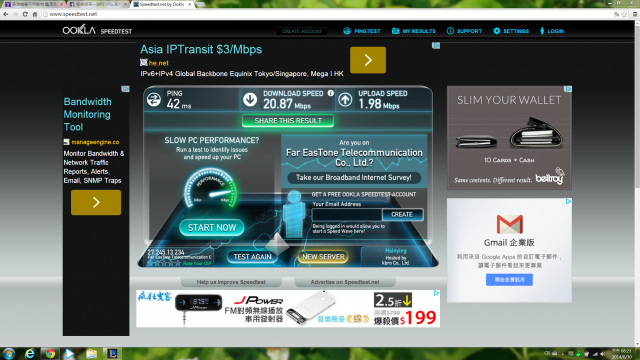Open the Pingtest globe icon
Screen dimensions: 640x360
point(347,31)
